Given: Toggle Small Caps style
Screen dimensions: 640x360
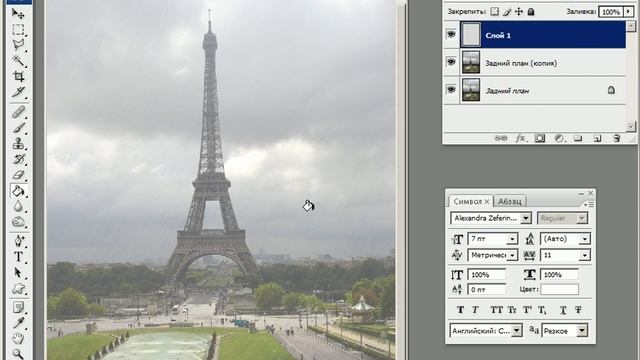Looking at the screenshot, I should (512, 310).
